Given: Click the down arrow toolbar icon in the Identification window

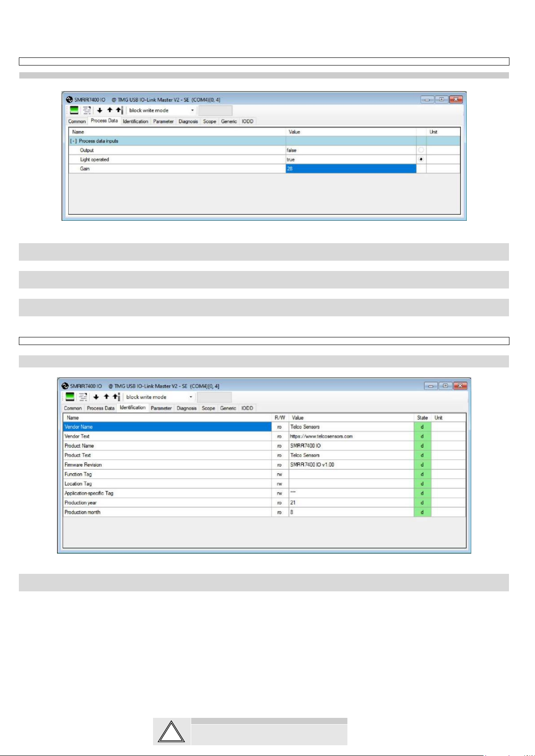Looking at the screenshot, I should point(96,397).
